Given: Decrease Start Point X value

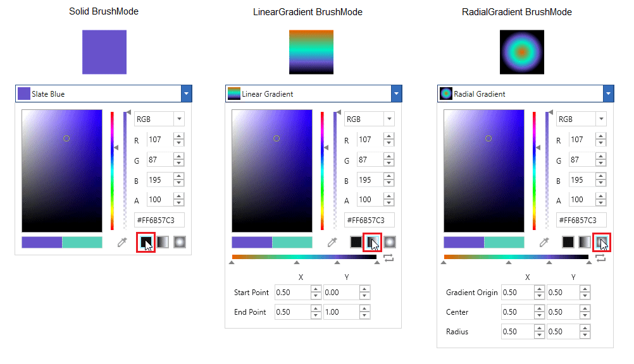Looking at the screenshot, I should (316, 296).
